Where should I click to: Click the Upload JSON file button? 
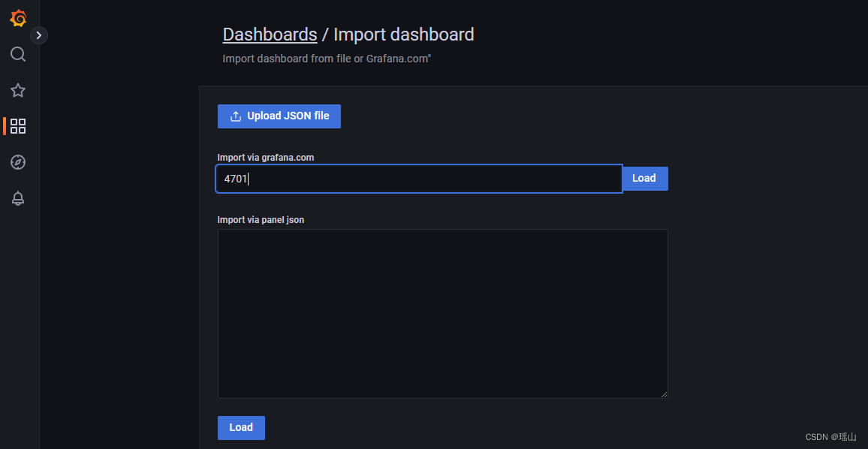click(279, 116)
